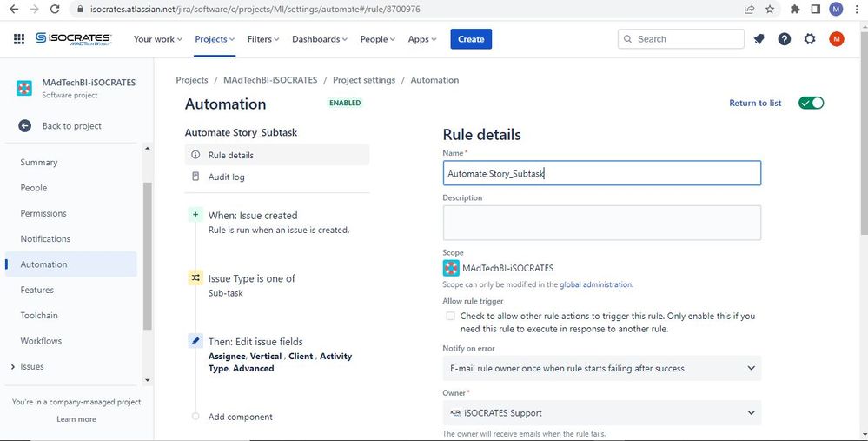The width and height of the screenshot is (868, 441).
Task: Bookmark this page with the star icon
Action: [x=770, y=9]
